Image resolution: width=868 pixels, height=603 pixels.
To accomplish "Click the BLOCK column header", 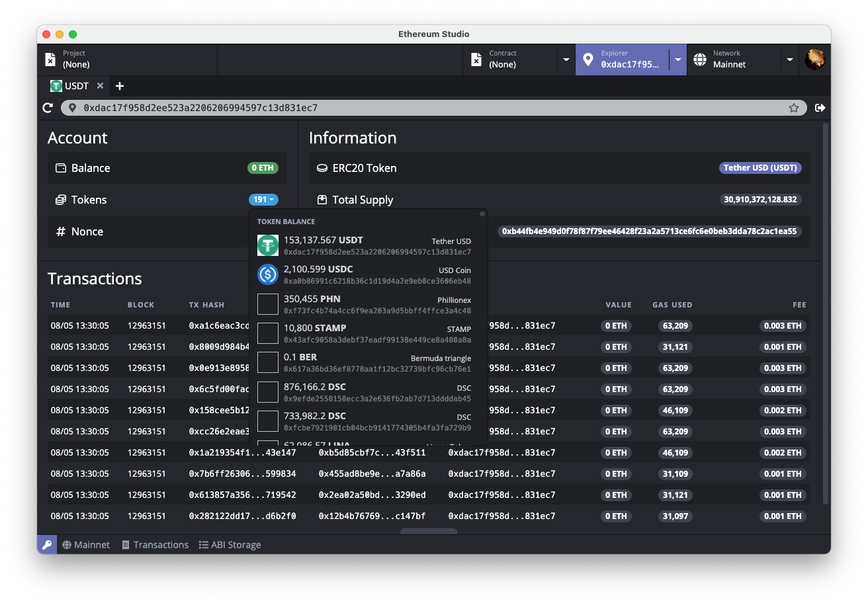I will coord(141,305).
